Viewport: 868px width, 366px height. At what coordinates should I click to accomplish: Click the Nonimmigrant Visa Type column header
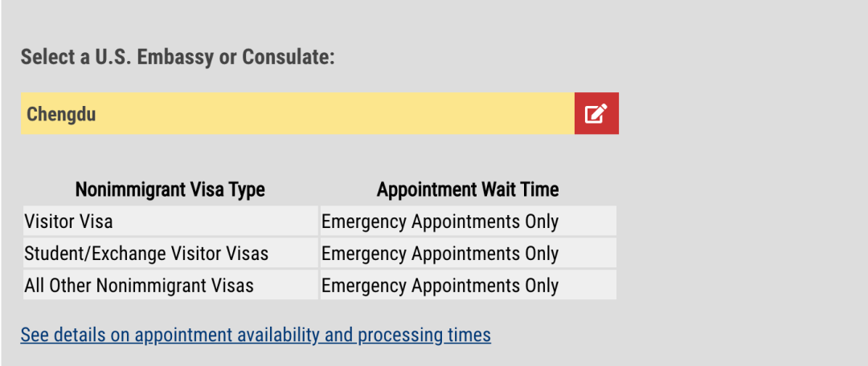click(x=170, y=190)
